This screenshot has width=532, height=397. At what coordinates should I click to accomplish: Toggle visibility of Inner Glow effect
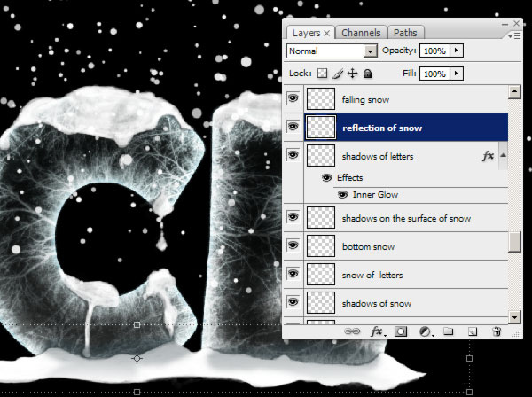(x=342, y=195)
